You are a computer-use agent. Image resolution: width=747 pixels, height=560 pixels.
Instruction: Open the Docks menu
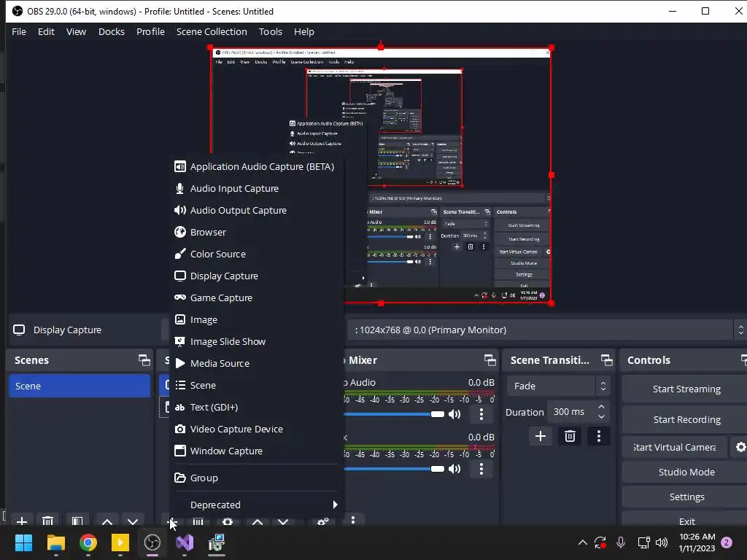[112, 32]
